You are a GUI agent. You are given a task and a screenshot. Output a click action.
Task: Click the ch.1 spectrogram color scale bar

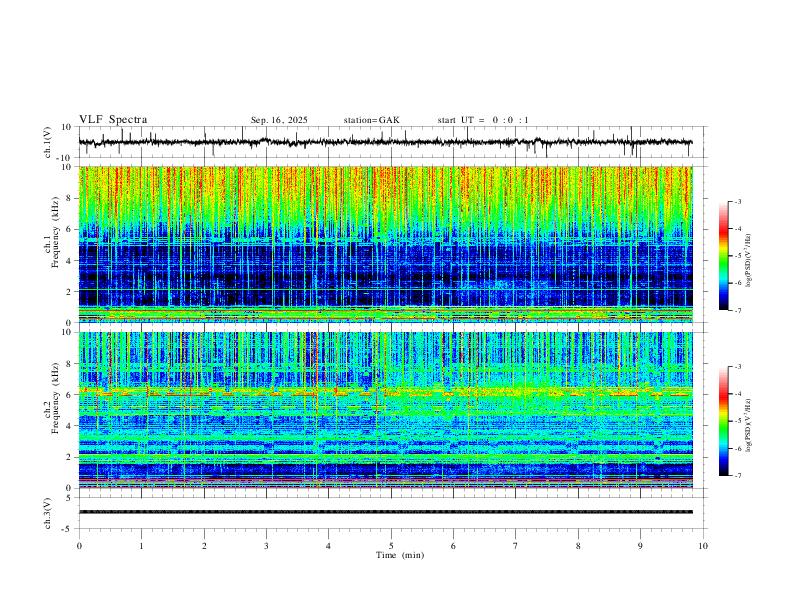point(723,256)
